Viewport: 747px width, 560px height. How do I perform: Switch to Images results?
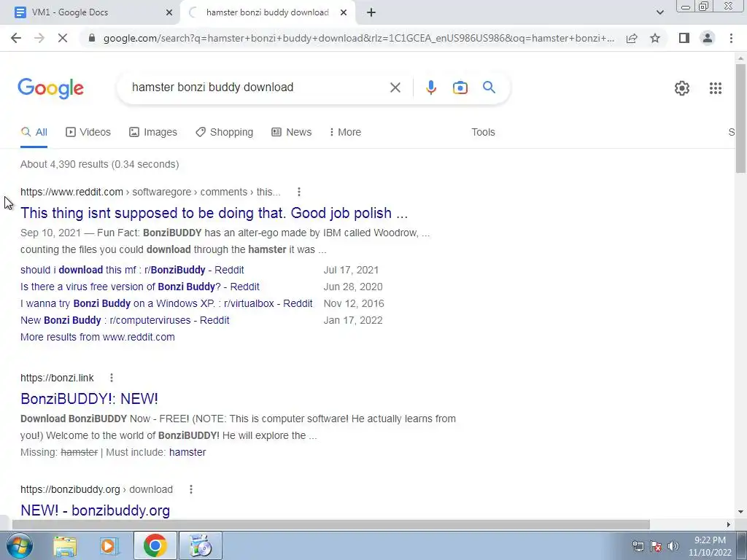[x=153, y=132]
